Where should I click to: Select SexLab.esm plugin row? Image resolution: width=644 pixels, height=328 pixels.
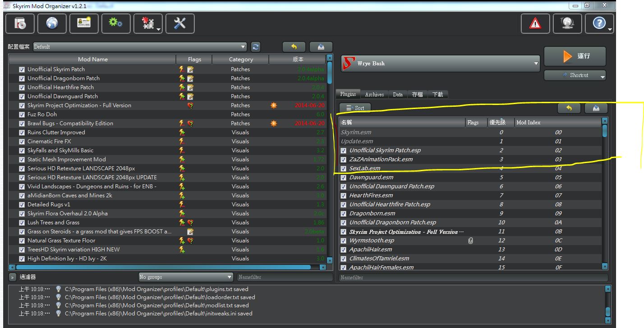click(470, 169)
